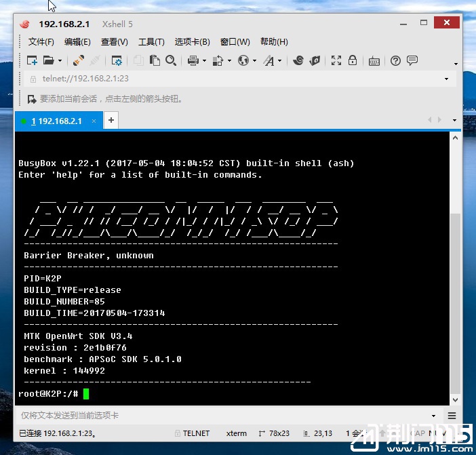Expand the address bar history dropdown
The height and width of the screenshot is (455, 476).
click(x=447, y=79)
